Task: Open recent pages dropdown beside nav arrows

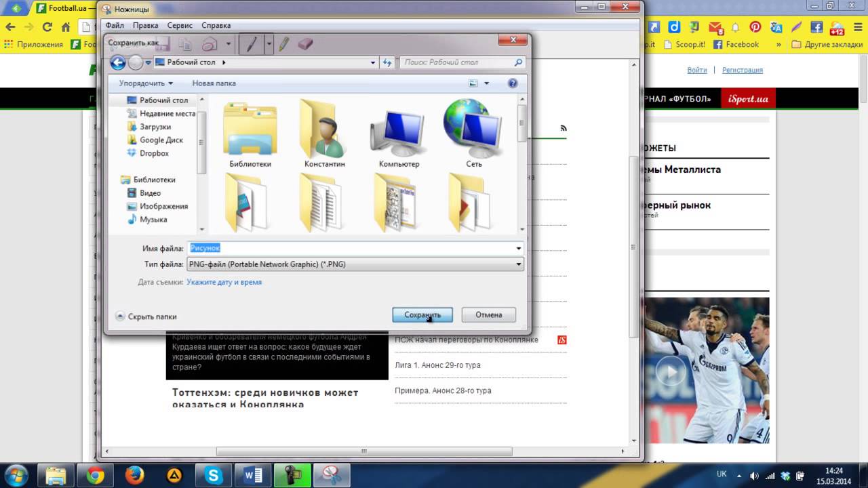Action: click(x=148, y=62)
